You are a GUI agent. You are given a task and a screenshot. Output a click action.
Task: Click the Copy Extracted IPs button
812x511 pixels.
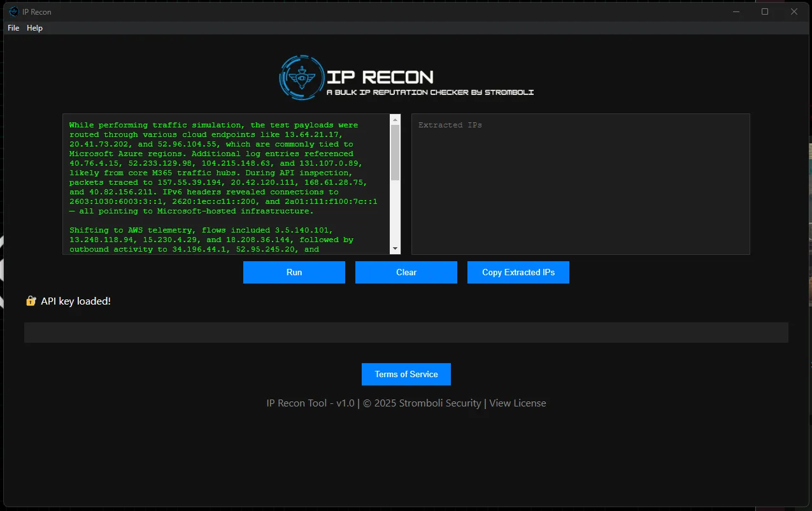(518, 272)
